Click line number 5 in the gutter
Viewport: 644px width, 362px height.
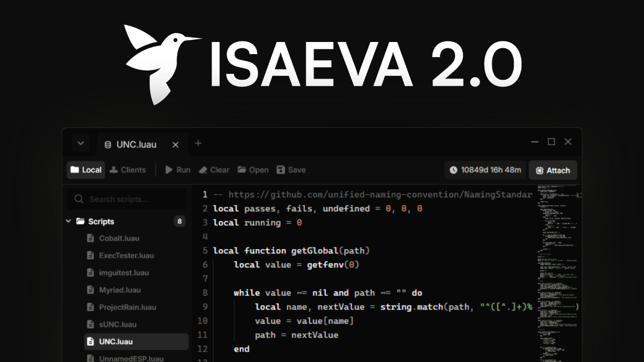(205, 251)
